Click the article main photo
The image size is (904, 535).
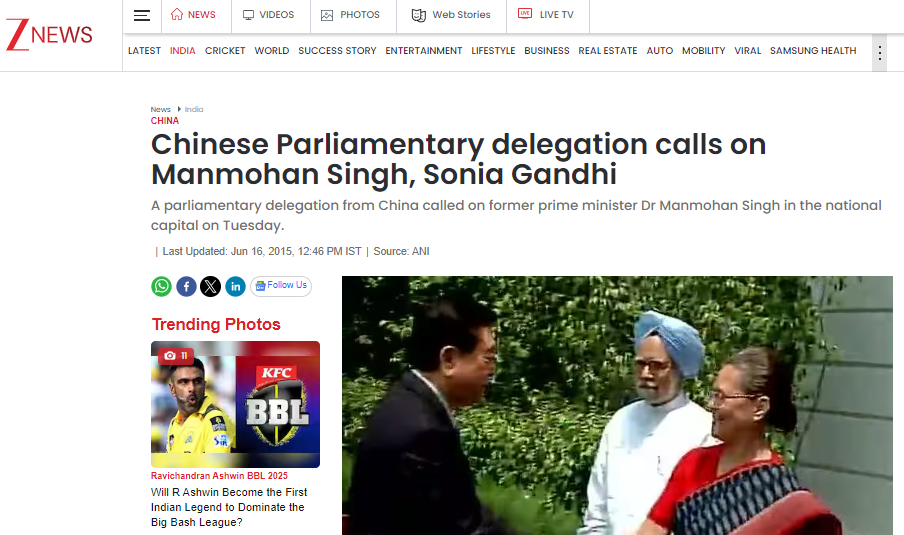pos(617,405)
